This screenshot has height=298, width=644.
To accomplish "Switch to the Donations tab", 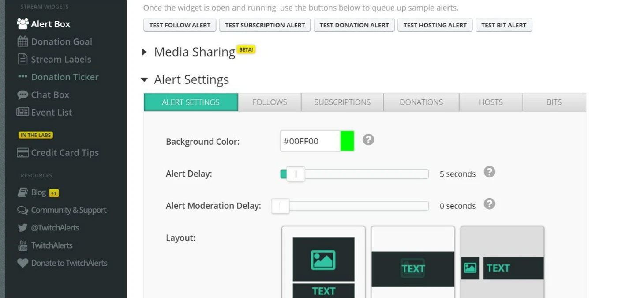I will pos(421,102).
